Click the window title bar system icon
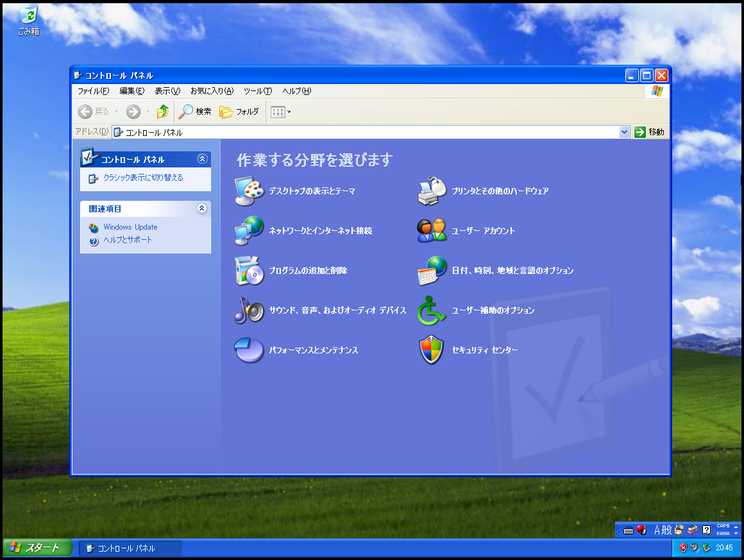Image resolution: width=744 pixels, height=560 pixels. pyautogui.click(x=78, y=75)
